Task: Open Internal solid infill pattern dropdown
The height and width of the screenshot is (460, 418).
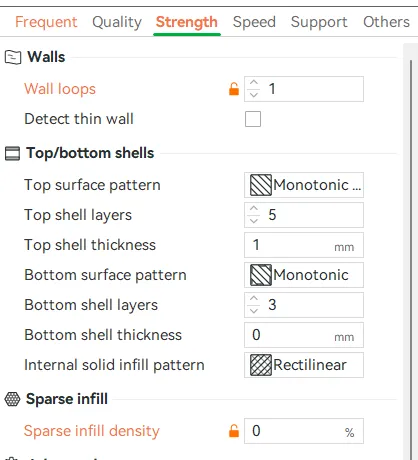Action: (304, 365)
